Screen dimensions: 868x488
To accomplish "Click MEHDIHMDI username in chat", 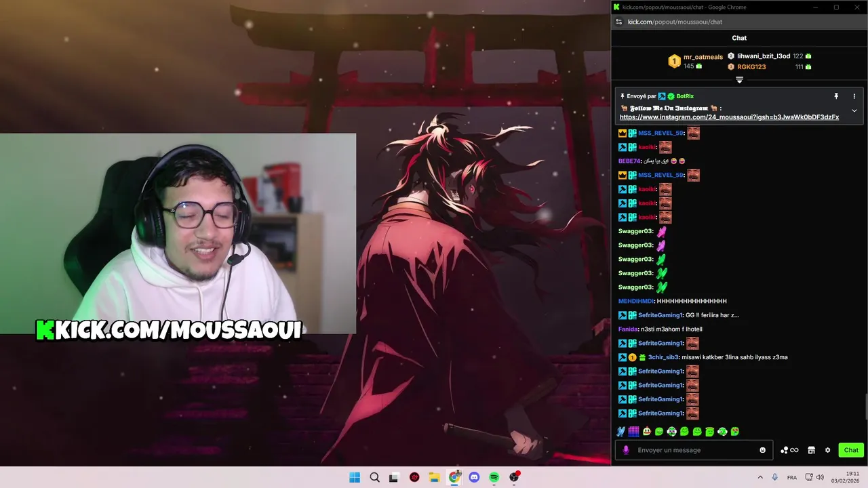I will click(636, 301).
